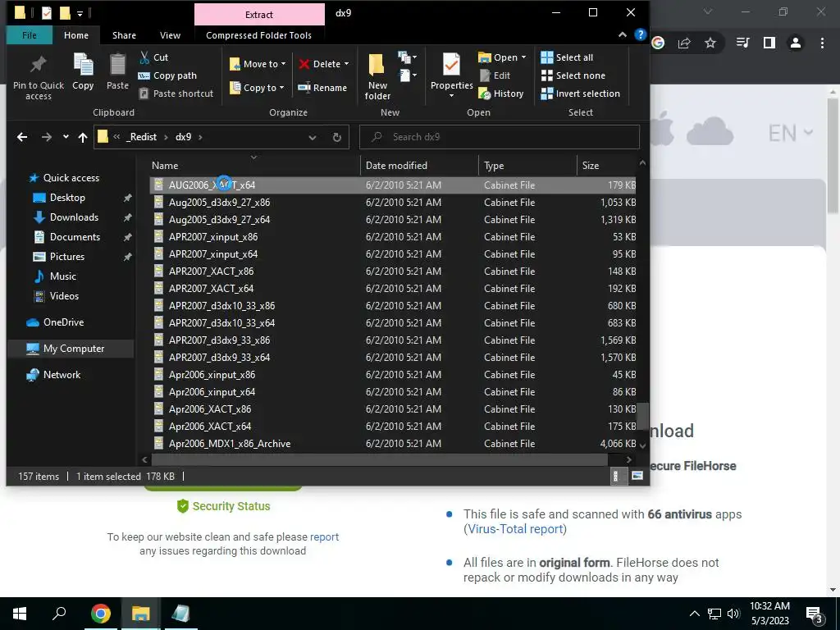840x630 pixels.
Task: Invert selection of files
Action: [580, 94]
